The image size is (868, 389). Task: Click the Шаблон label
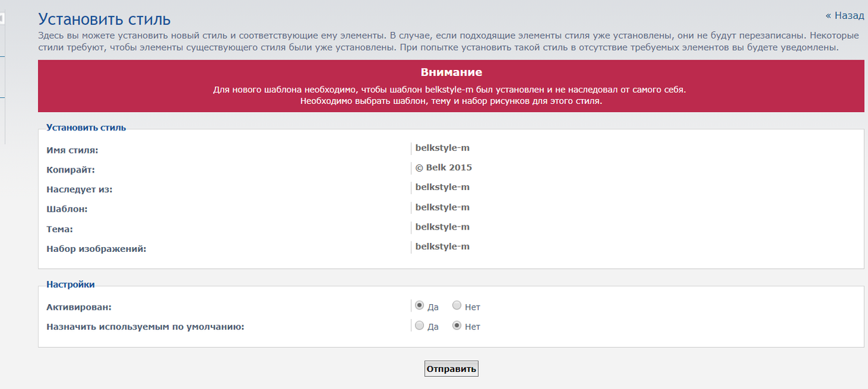point(67,209)
